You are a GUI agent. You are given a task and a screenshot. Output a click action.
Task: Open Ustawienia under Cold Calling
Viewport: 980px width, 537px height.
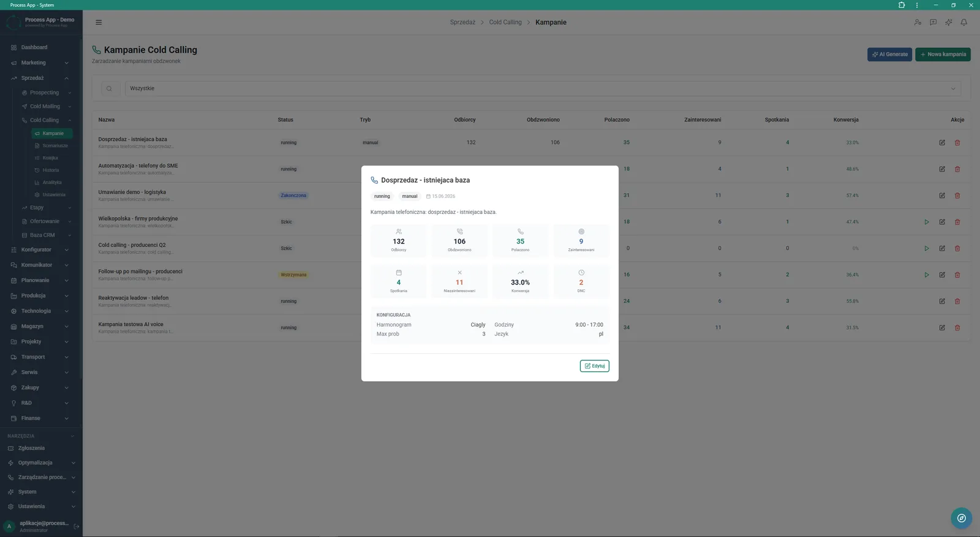(52, 194)
